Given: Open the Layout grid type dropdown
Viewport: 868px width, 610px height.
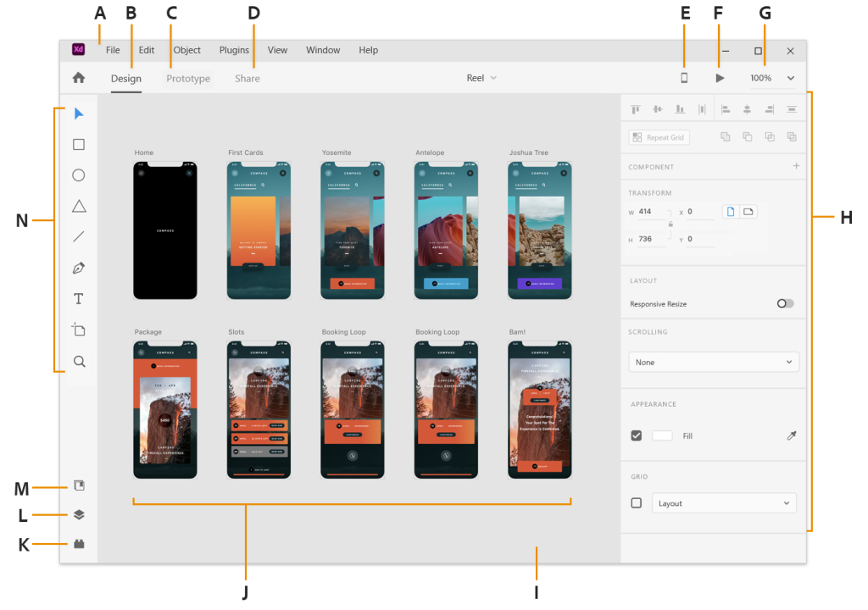Looking at the screenshot, I should coord(723,502).
